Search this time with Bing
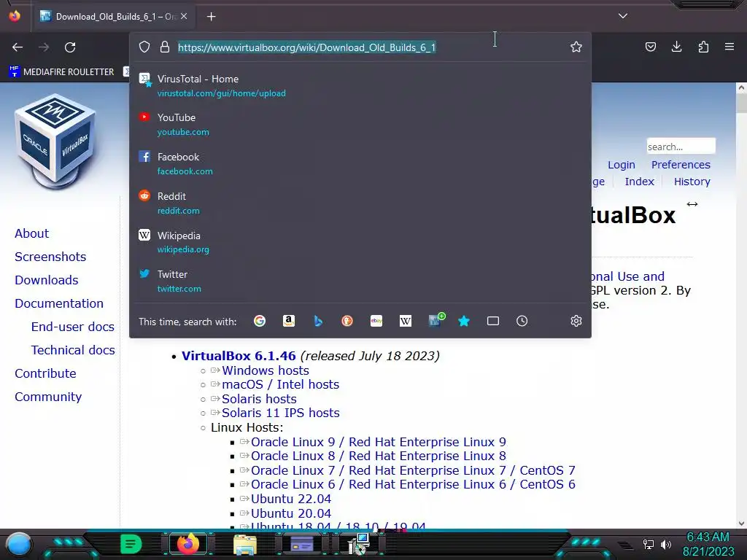The height and width of the screenshot is (560, 747). coord(318,321)
